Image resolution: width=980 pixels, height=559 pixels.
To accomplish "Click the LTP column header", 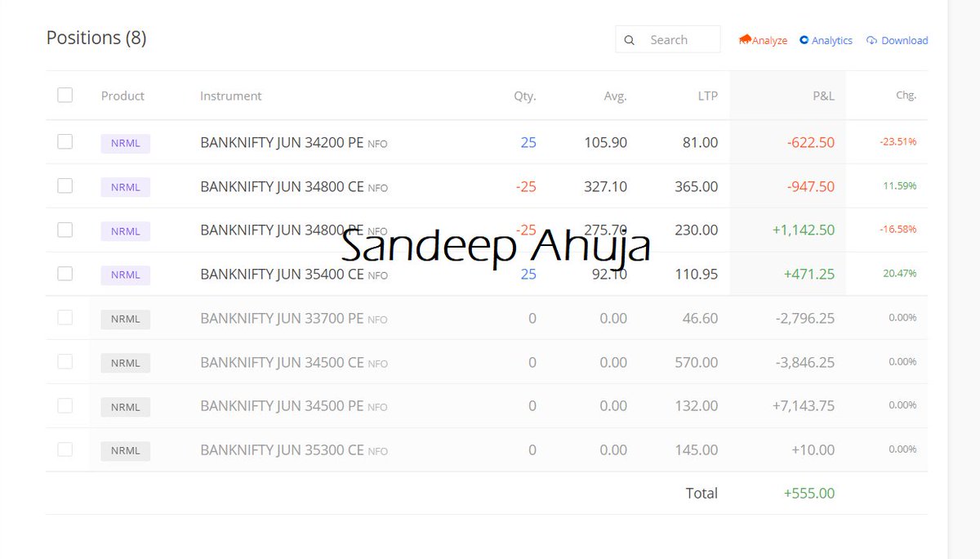I will click(707, 96).
